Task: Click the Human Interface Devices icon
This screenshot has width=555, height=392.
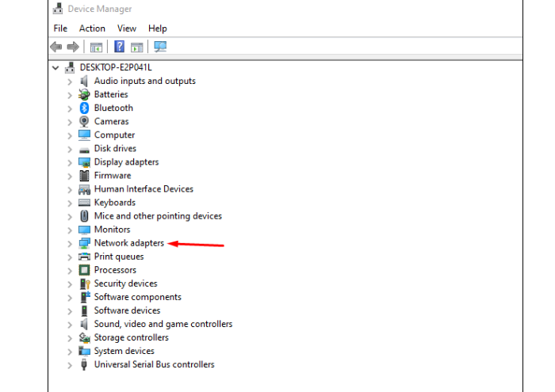Action: 84,189
